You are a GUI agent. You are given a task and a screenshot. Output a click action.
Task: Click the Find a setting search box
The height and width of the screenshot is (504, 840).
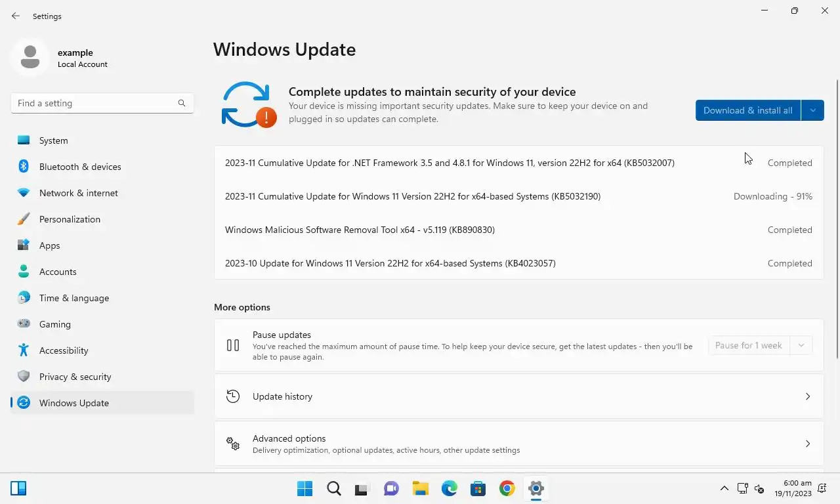(102, 103)
